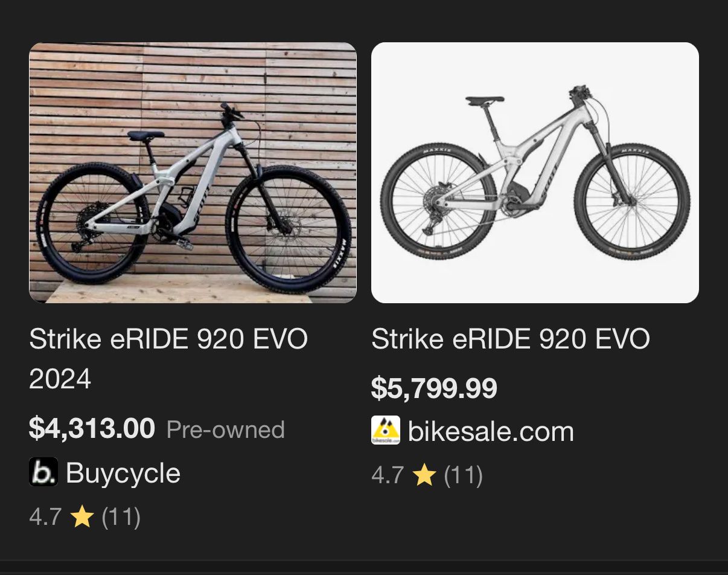Visit the Buycycle seller name

pyautogui.click(x=123, y=472)
